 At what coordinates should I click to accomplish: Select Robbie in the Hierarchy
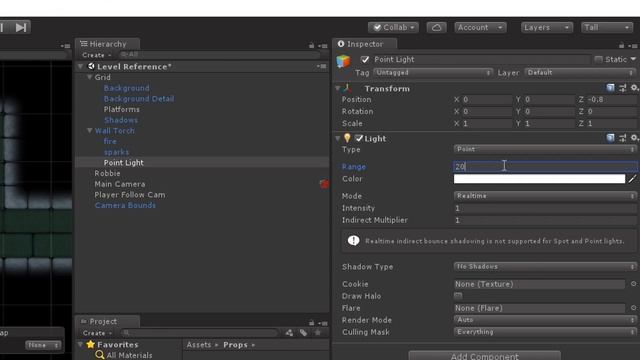point(107,173)
